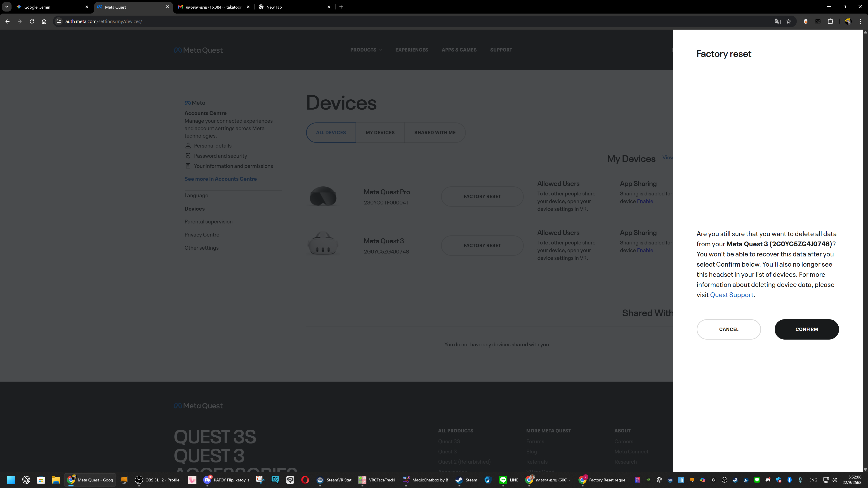The image size is (868, 488).
Task: Open Steam from the taskbar
Action: click(x=466, y=480)
